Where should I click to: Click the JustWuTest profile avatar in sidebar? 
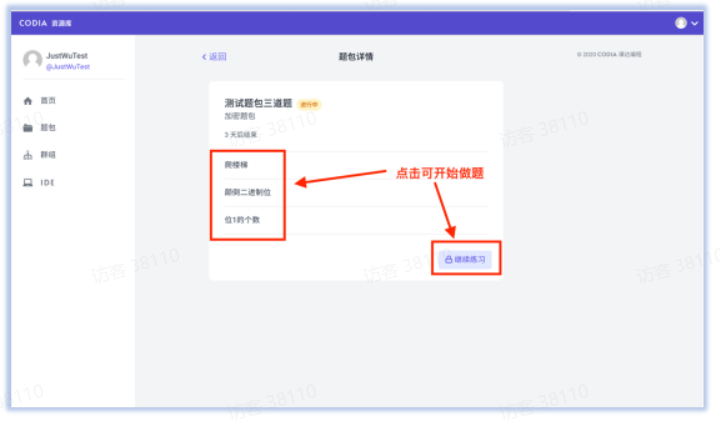(32, 60)
